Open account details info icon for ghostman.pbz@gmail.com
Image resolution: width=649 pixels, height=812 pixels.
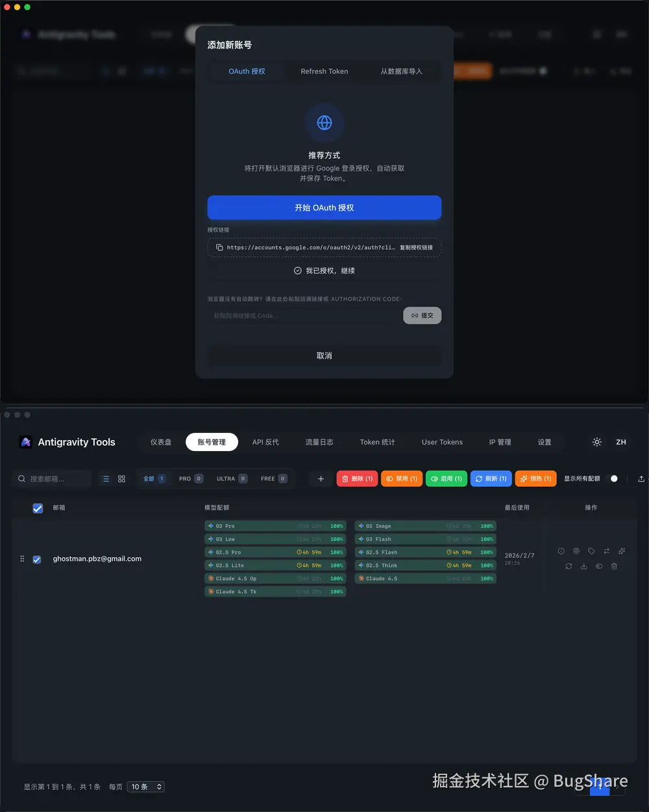coord(561,551)
